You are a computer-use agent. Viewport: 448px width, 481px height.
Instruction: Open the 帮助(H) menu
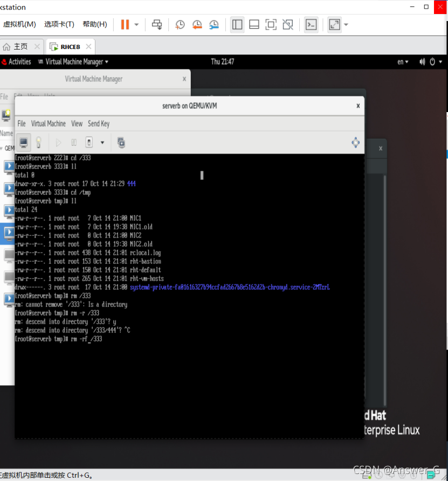[x=95, y=24]
